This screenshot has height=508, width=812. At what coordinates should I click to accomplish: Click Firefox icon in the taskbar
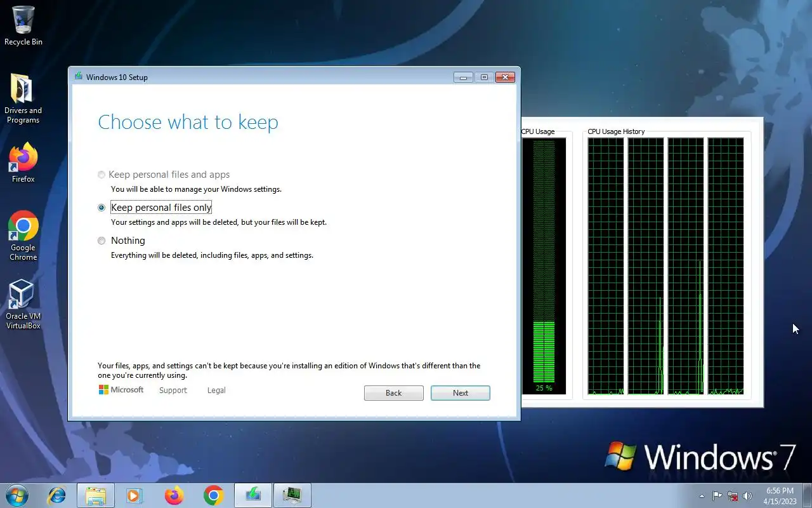174,495
